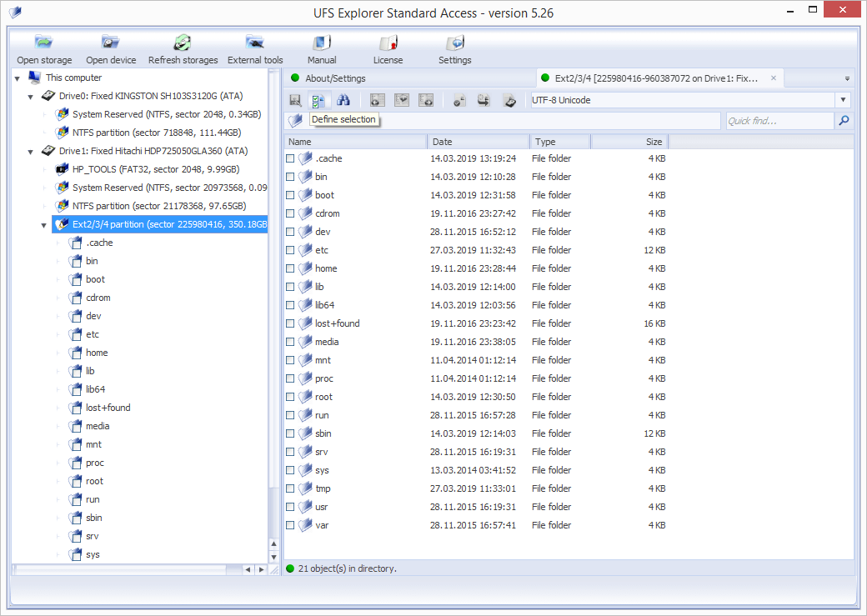This screenshot has width=867, height=616.
Task: Open External tools from toolbar
Action: pos(255,43)
